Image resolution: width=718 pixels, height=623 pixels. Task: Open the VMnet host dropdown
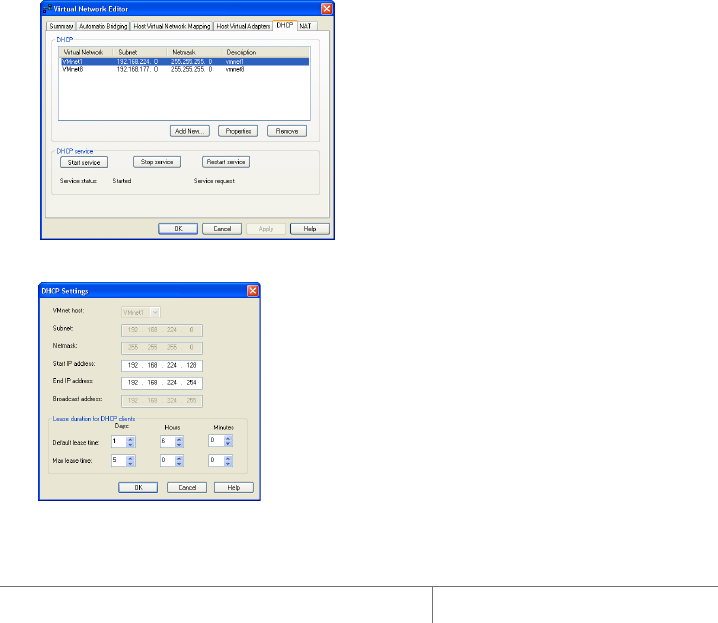[x=155, y=312]
